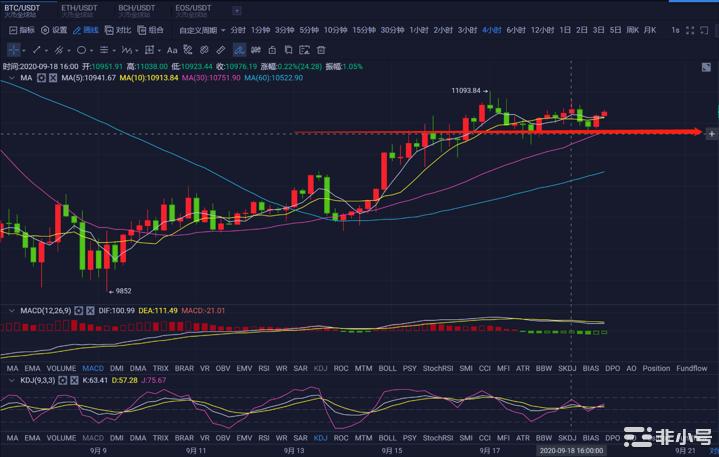The image size is (719, 457).
Task: Collapse the MACD panel chevron
Action: tap(11, 311)
